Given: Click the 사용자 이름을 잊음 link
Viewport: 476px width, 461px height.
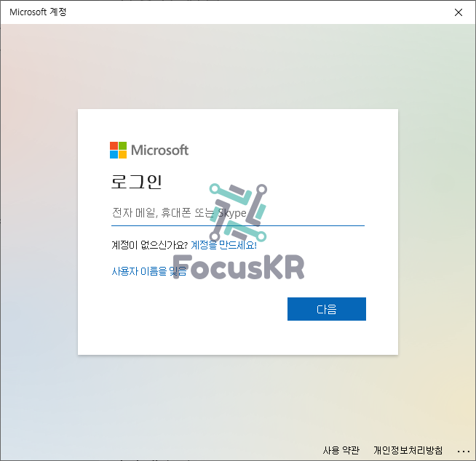Looking at the screenshot, I should [x=149, y=271].
